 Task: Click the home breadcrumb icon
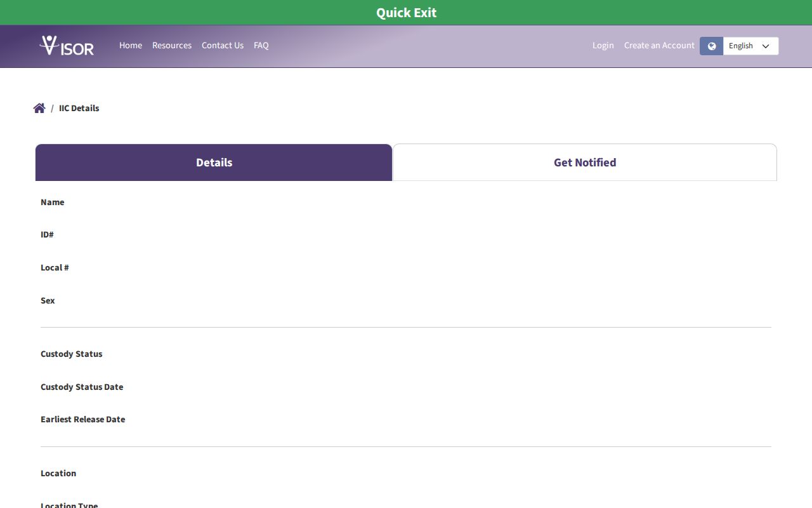click(x=39, y=108)
